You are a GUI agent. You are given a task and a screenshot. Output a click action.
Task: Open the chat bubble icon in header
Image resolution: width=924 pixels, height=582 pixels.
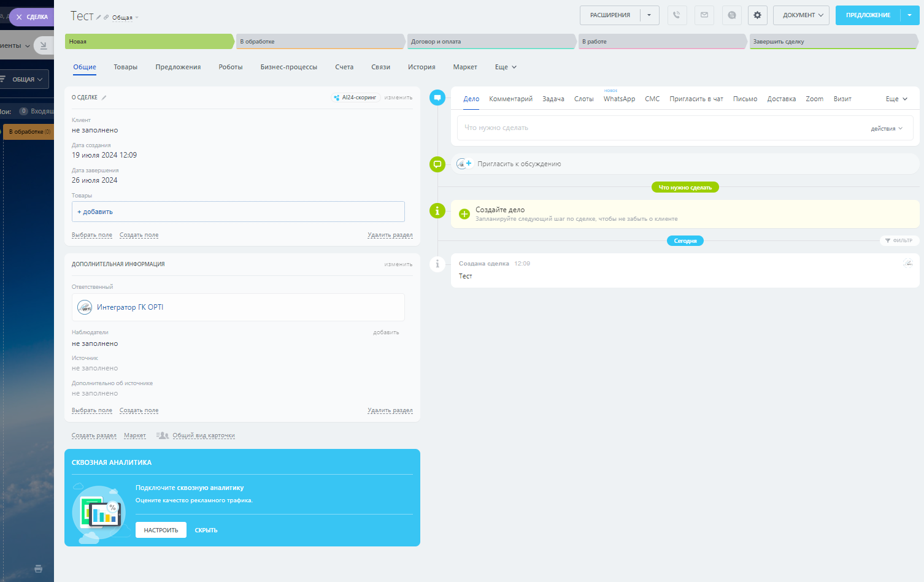coord(731,15)
